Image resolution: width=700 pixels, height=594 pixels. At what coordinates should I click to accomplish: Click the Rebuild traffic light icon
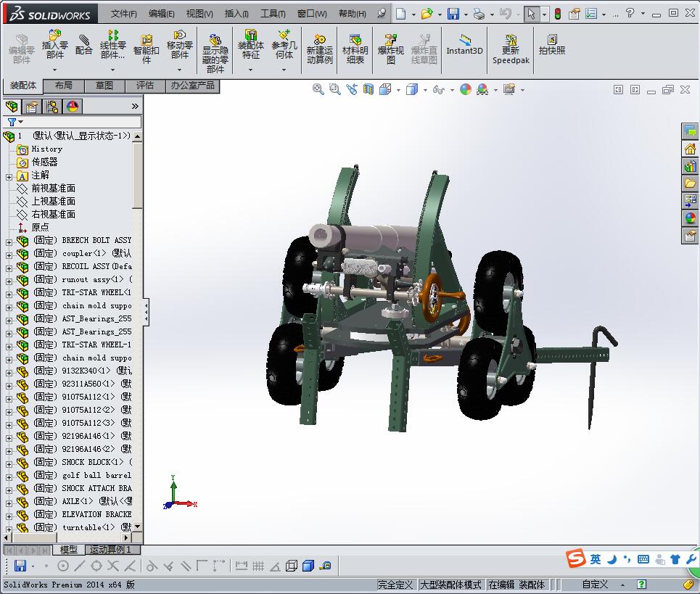point(558,14)
